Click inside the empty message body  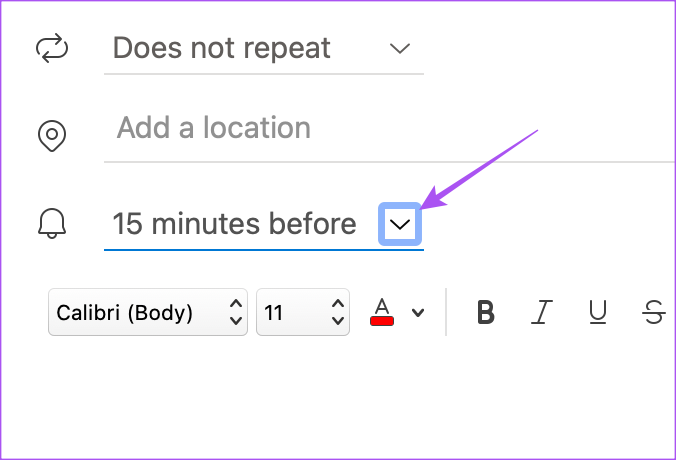point(340,400)
